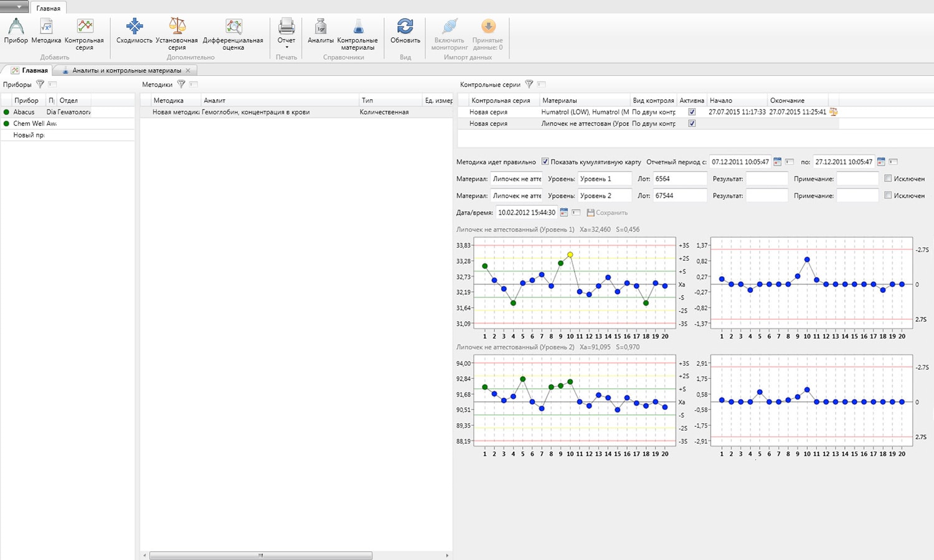Check Исключен for Уровень 2 row
The height and width of the screenshot is (560, 934).
[x=888, y=195]
